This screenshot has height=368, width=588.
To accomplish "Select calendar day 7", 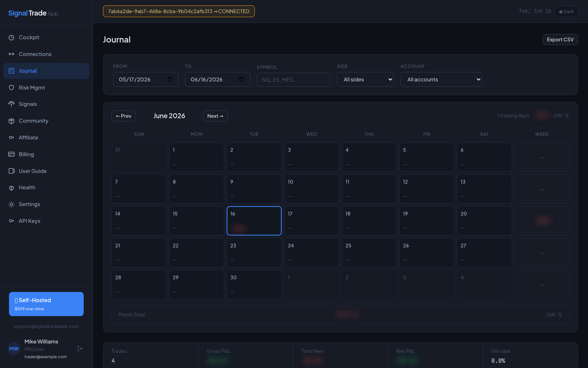I will pyautogui.click(x=139, y=189).
